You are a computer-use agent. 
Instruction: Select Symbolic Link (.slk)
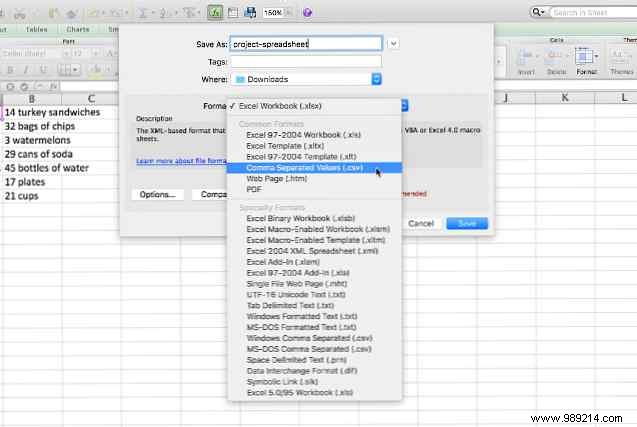pyautogui.click(x=314, y=382)
